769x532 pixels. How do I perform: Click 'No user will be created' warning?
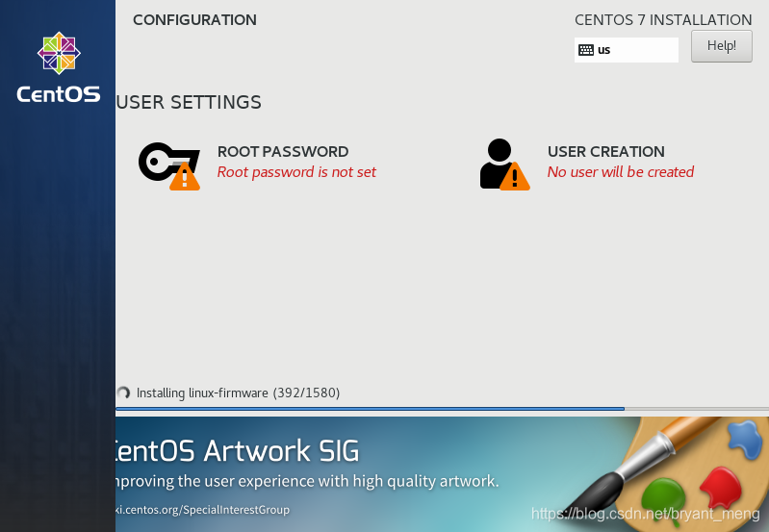pyautogui.click(x=621, y=172)
